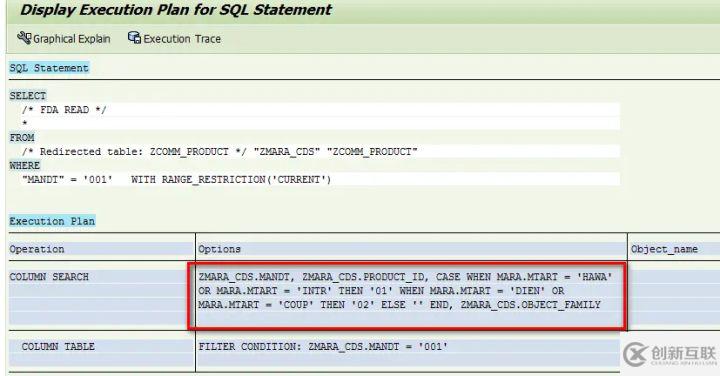Select the SQL Statement section header

click(x=49, y=68)
